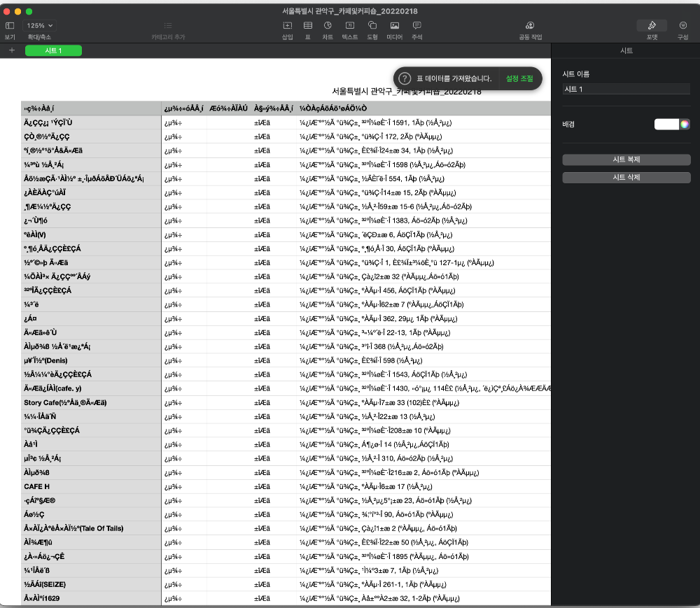This screenshot has height=608, width=700.
Task: Click the 카테고리 추가 toolbar icon
Action: [x=168, y=25]
